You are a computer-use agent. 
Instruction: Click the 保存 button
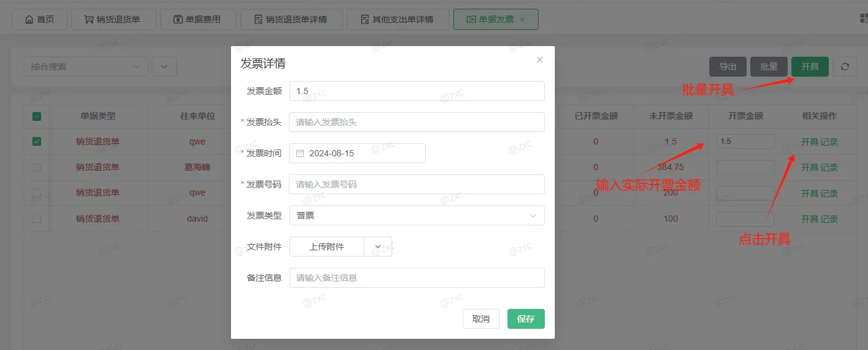point(526,319)
